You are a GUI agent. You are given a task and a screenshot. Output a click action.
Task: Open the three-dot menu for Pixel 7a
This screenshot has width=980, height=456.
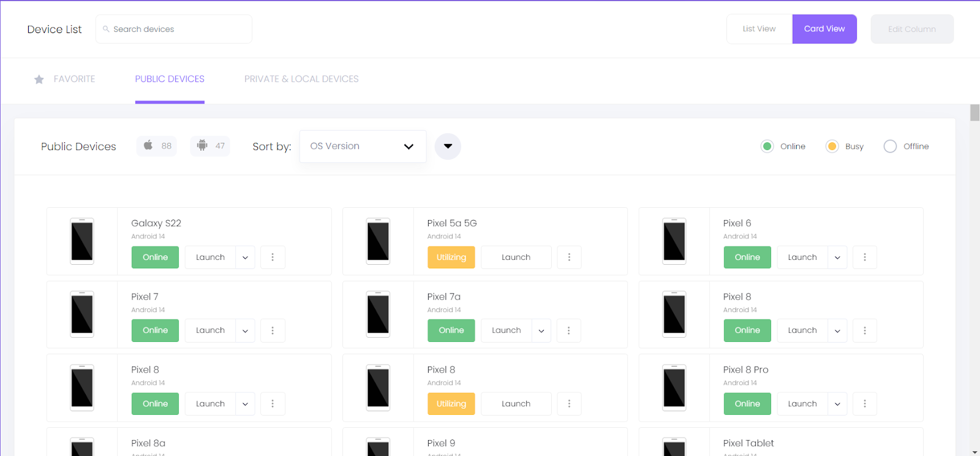[x=568, y=330]
